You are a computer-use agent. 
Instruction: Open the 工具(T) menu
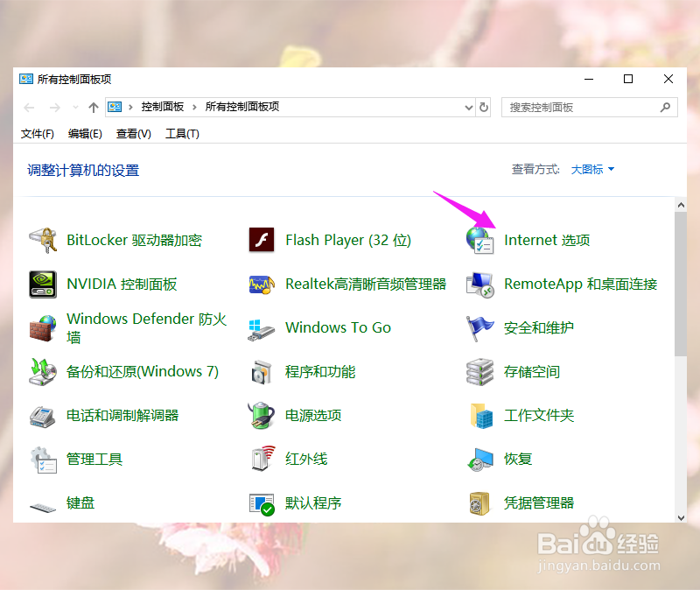coord(182,134)
